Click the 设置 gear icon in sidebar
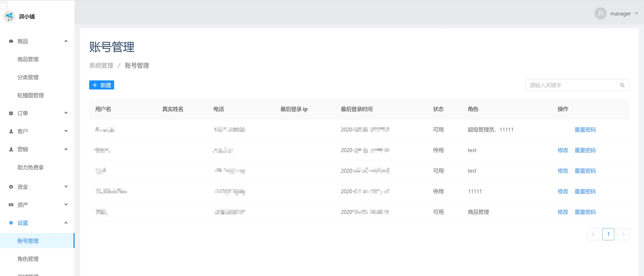Viewport: 644px width, 276px height. click(x=11, y=223)
